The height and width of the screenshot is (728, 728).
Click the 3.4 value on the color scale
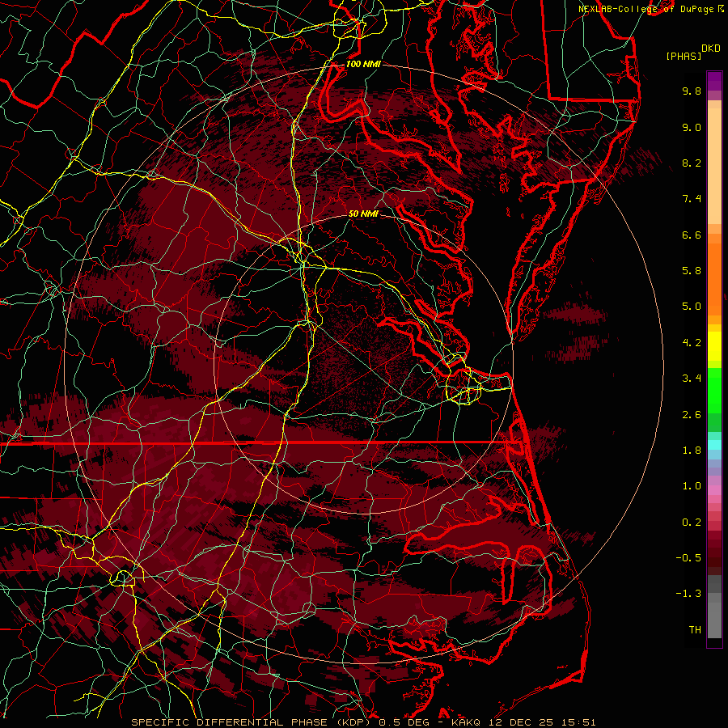coord(692,379)
